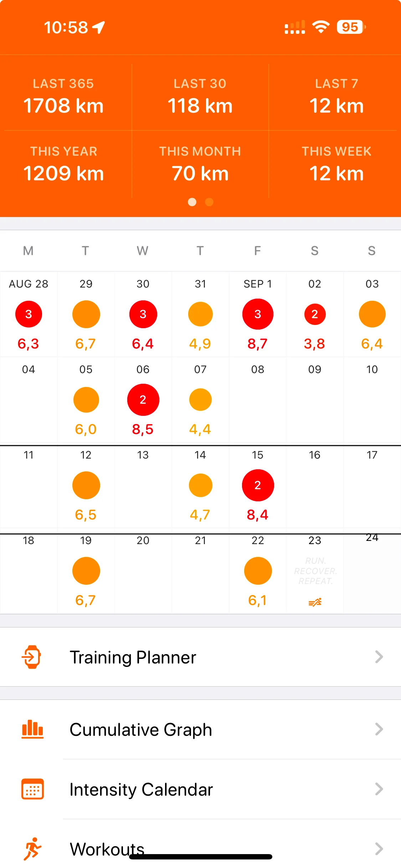The height and width of the screenshot is (868, 401).
Task: Switch to second stats page dot
Action: (x=209, y=202)
